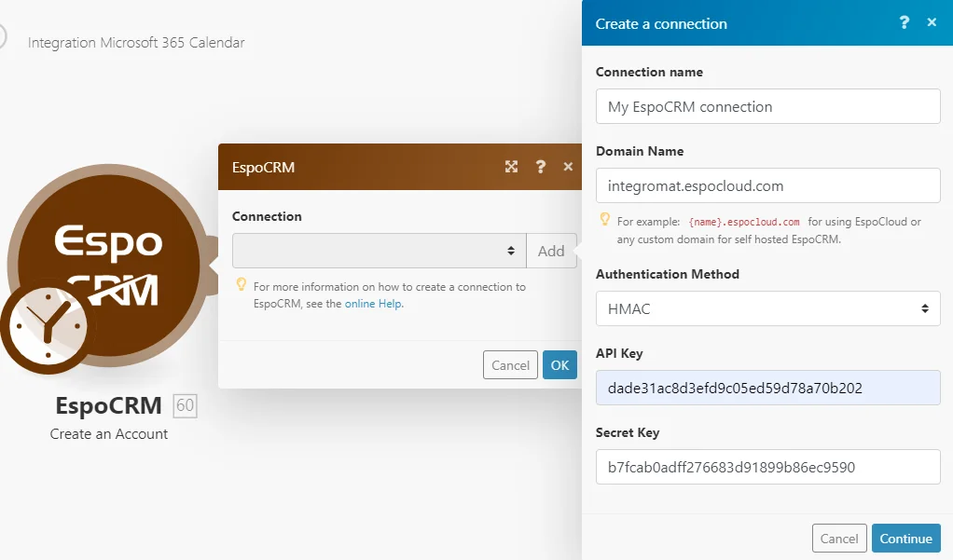Open the Connection dropdown in EspoCRM dialog
This screenshot has height=560, width=953.
pos(380,251)
